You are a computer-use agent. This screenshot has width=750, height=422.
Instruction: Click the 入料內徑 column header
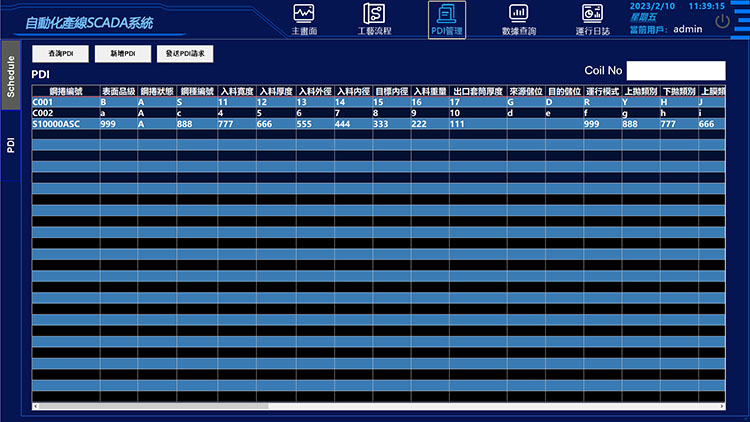[353, 91]
